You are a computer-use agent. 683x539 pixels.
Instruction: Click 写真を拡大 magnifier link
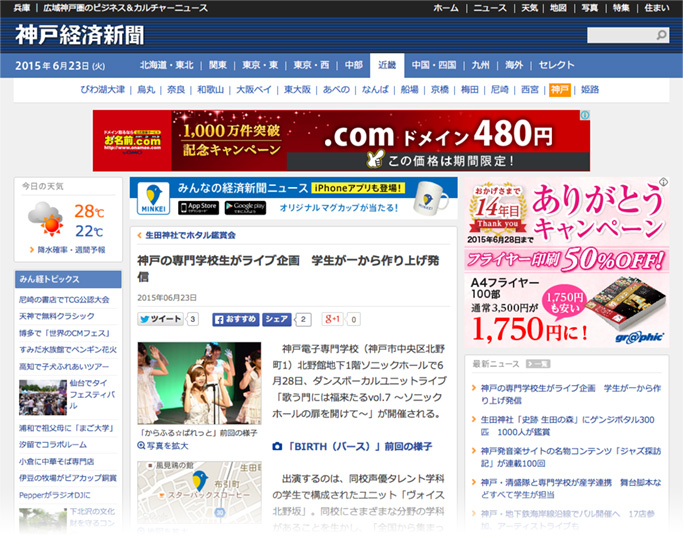coord(162,446)
